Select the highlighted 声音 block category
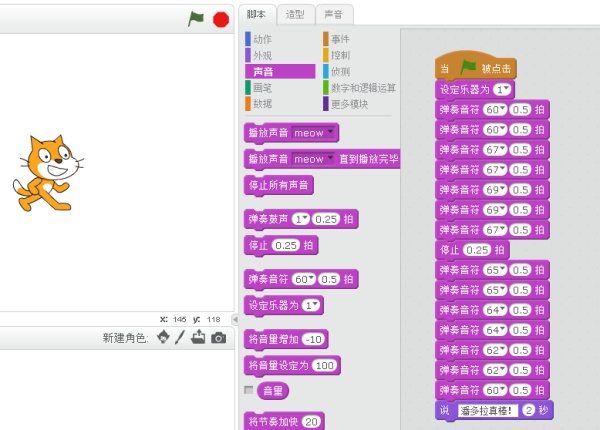 280,72
